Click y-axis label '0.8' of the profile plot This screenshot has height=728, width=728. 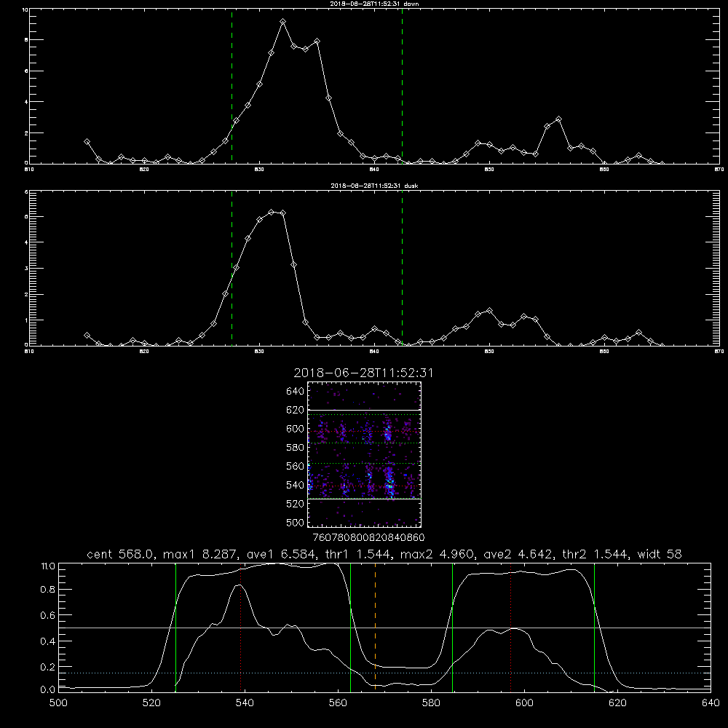click(x=48, y=590)
